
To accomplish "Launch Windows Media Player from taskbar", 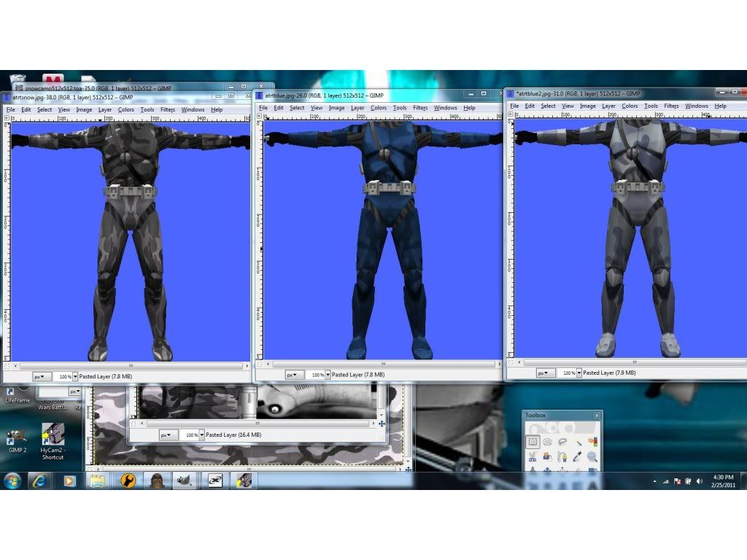I will pyautogui.click(x=69, y=481).
